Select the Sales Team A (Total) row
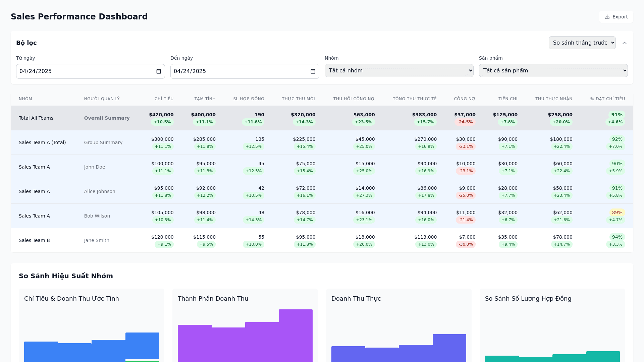 click(42, 142)
